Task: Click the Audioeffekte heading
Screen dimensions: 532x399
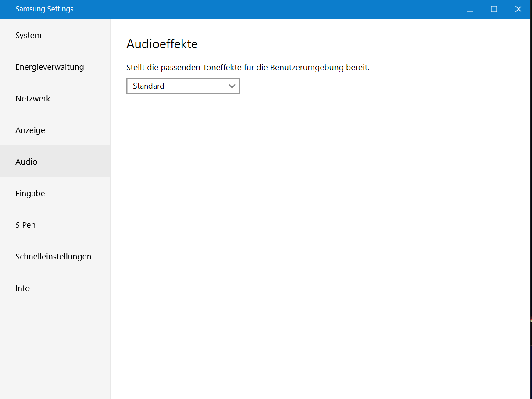Action: coord(162,44)
